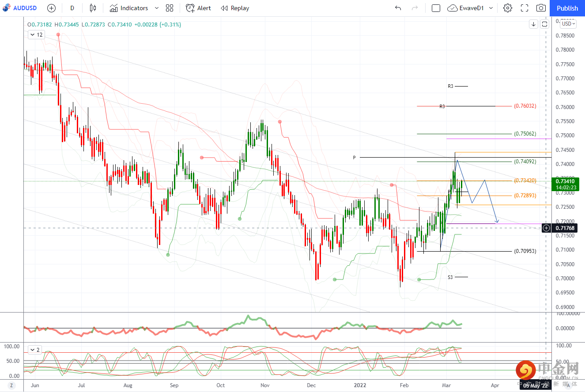Expand the EwaveD1 layout dropdown arrow
The image size is (585, 392).
click(491, 8)
